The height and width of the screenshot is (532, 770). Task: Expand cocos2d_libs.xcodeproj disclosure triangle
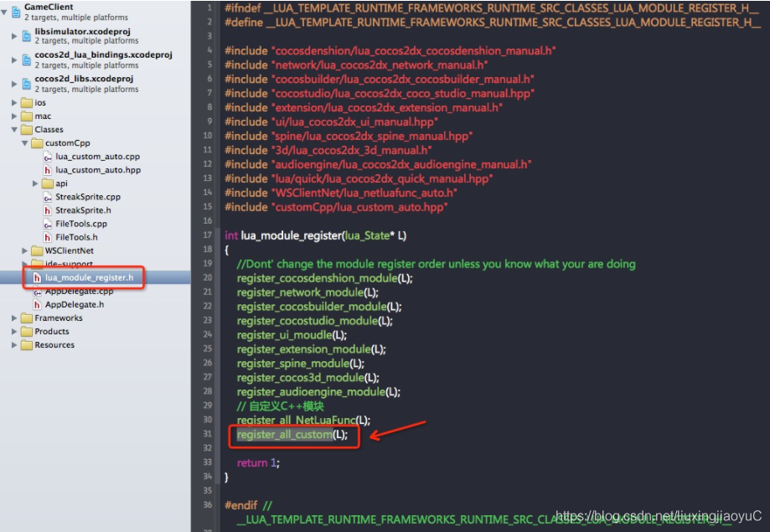coord(14,84)
